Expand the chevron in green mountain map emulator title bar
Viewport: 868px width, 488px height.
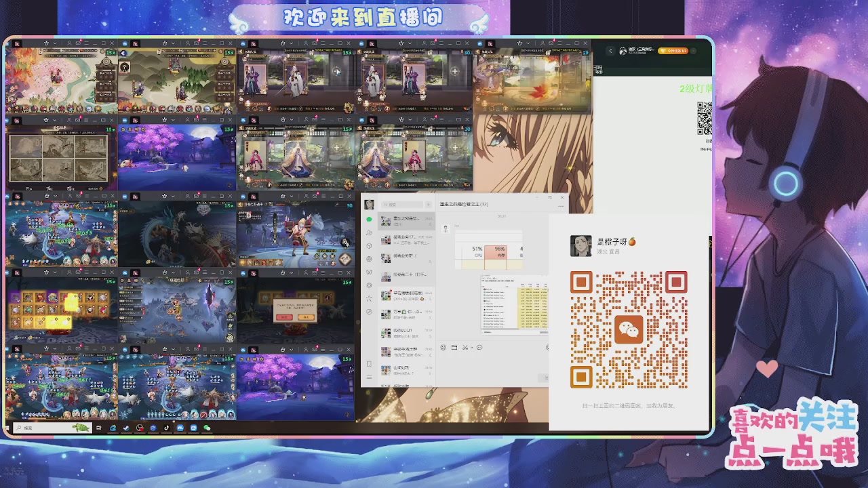coord(173,43)
